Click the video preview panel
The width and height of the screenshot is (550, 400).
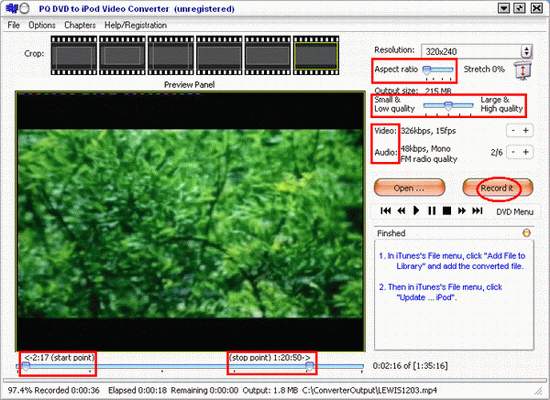tap(190, 221)
